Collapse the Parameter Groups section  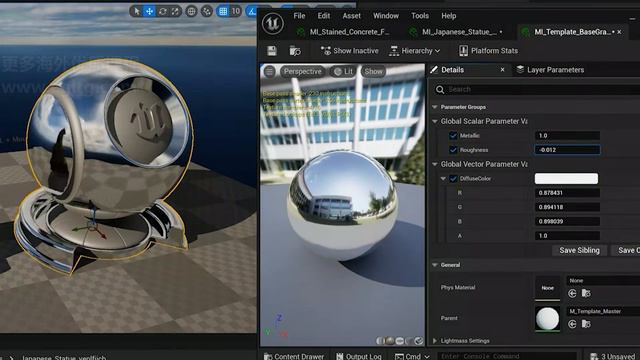pyautogui.click(x=435, y=107)
